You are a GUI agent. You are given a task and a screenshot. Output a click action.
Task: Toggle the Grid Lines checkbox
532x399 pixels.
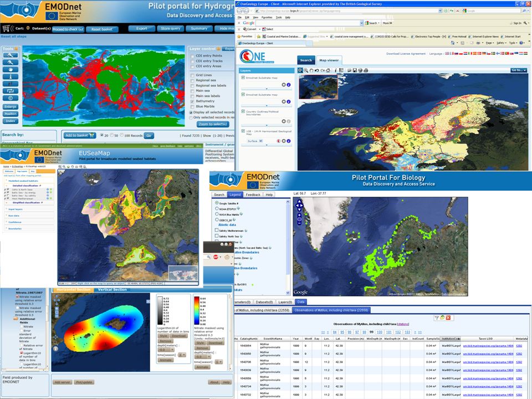(x=192, y=75)
